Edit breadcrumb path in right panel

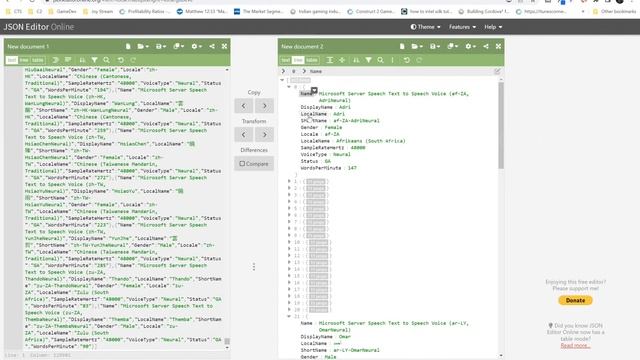(x=497, y=71)
